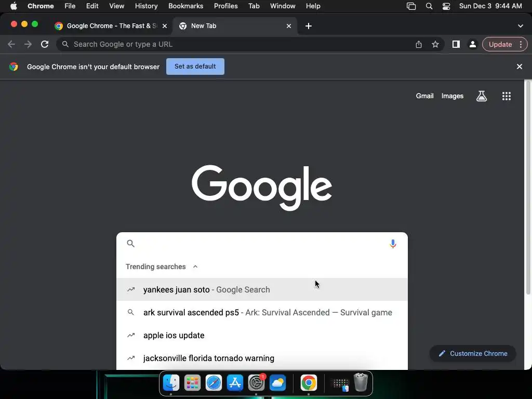
Task: Open Search Labs flask icon
Action: pyautogui.click(x=482, y=96)
